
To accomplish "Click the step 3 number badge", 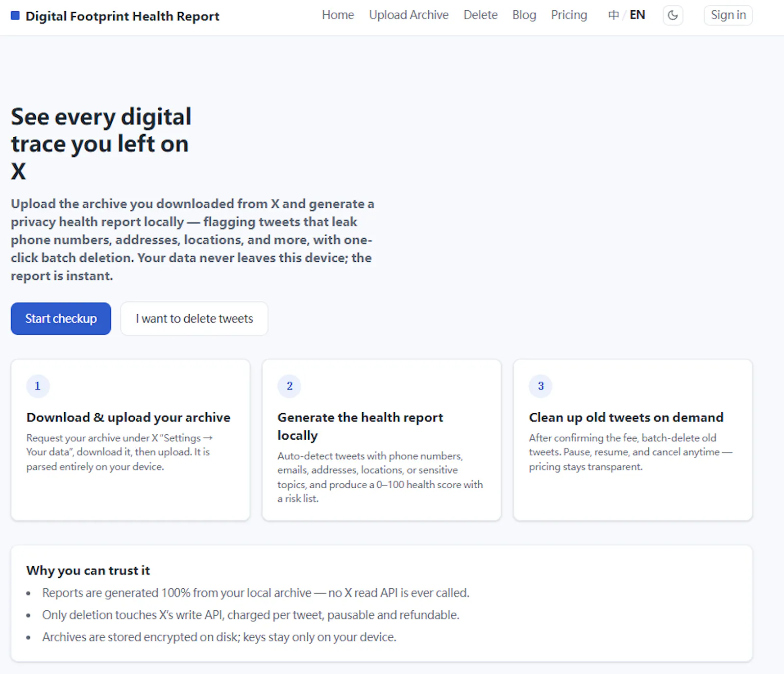I will click(x=540, y=386).
